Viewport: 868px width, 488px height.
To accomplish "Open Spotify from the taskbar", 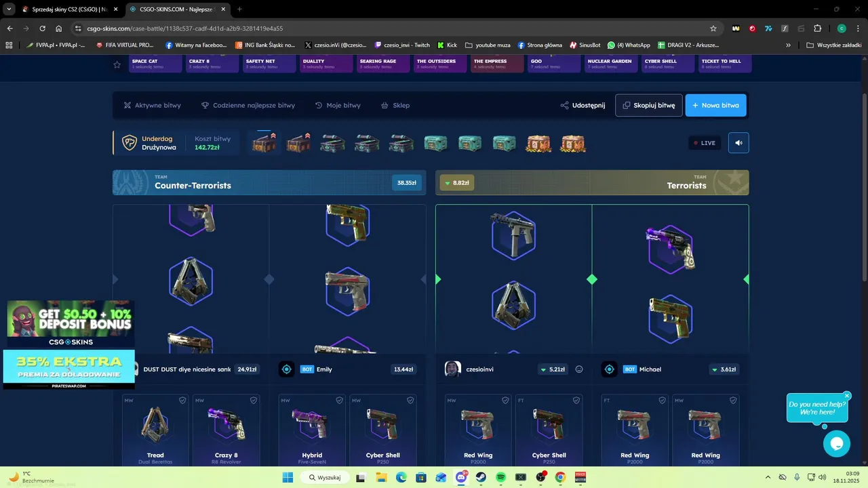I will pos(500,477).
